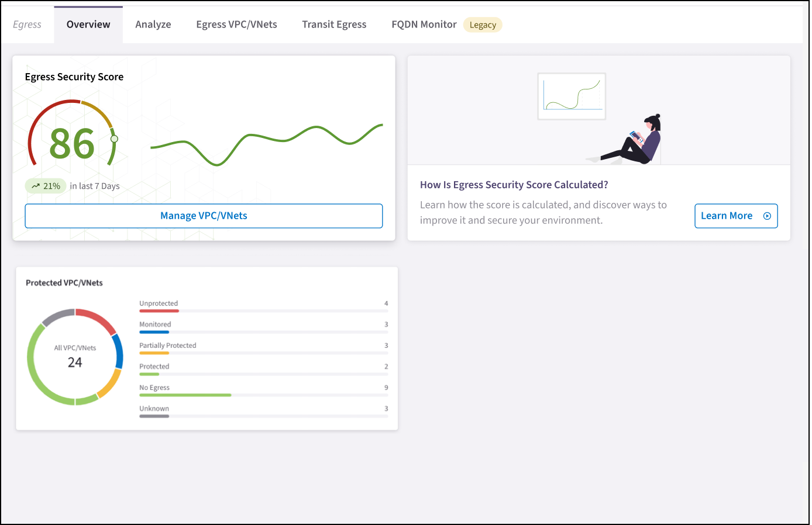This screenshot has width=812, height=525.
Task: Click the Egress breadcrumb label
Action: coord(27,24)
